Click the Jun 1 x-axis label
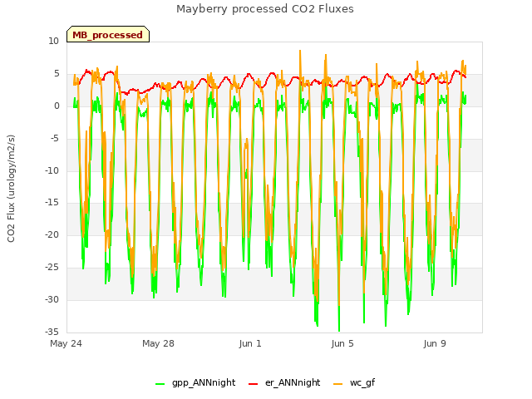The width and height of the screenshot is (532, 399). tap(250, 343)
